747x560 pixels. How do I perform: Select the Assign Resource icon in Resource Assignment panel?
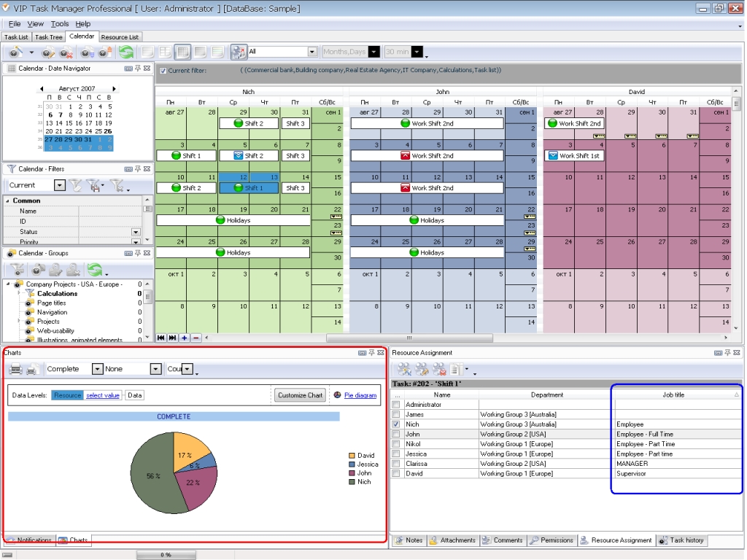pyautogui.click(x=404, y=368)
